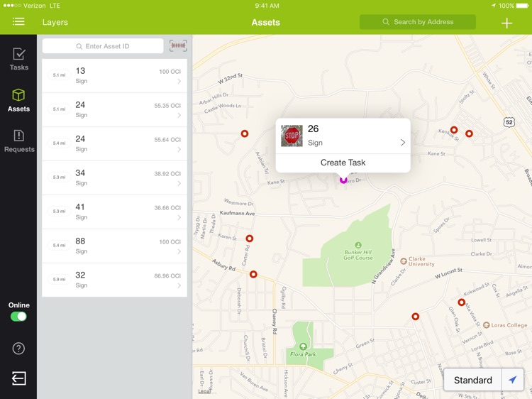Toggle the Online switch
The height and width of the screenshot is (399, 532).
(x=18, y=317)
